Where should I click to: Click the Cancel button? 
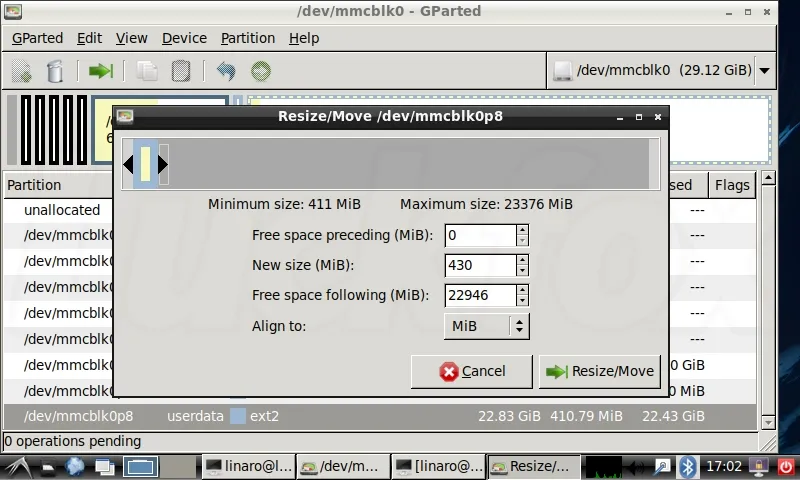471,371
